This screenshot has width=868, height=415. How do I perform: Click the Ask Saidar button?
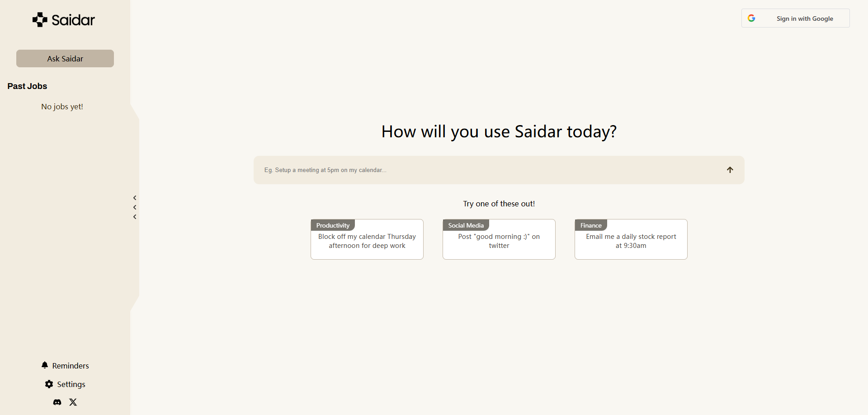click(65, 58)
